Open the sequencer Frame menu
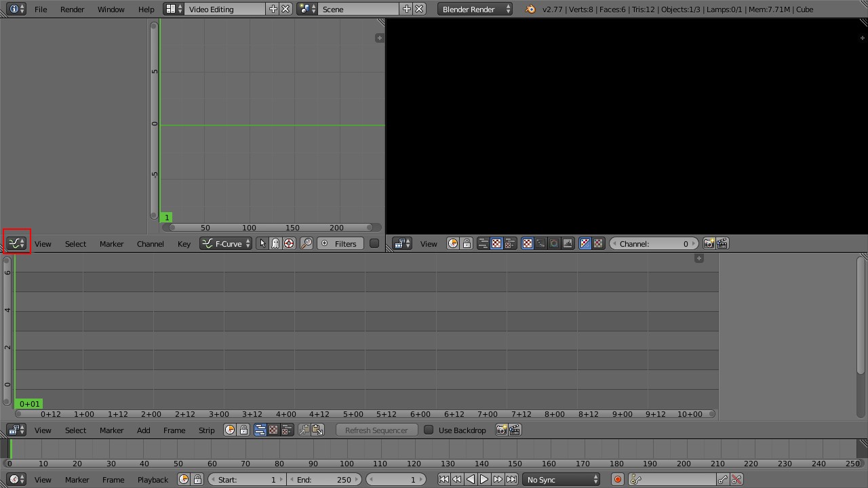This screenshot has height=488, width=868. (174, 430)
